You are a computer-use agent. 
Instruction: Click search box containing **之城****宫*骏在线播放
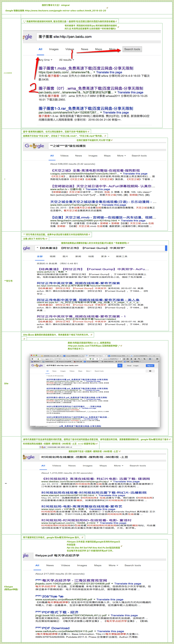tap(107, 146)
